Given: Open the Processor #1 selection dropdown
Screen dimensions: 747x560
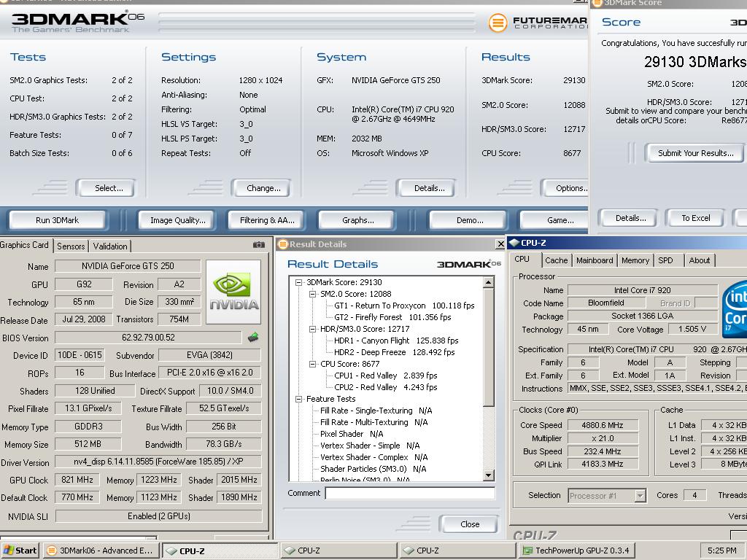Looking at the screenshot, I should click(x=640, y=496).
